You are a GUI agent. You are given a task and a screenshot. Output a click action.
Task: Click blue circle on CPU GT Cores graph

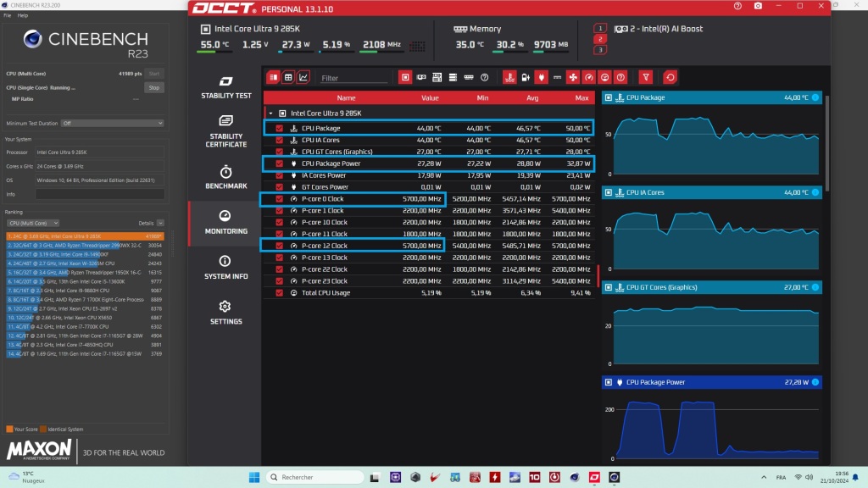tap(815, 287)
